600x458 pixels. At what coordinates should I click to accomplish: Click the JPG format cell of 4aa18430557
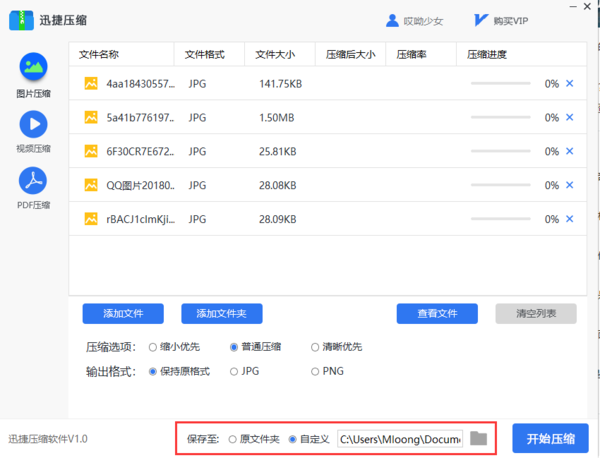pos(197,84)
